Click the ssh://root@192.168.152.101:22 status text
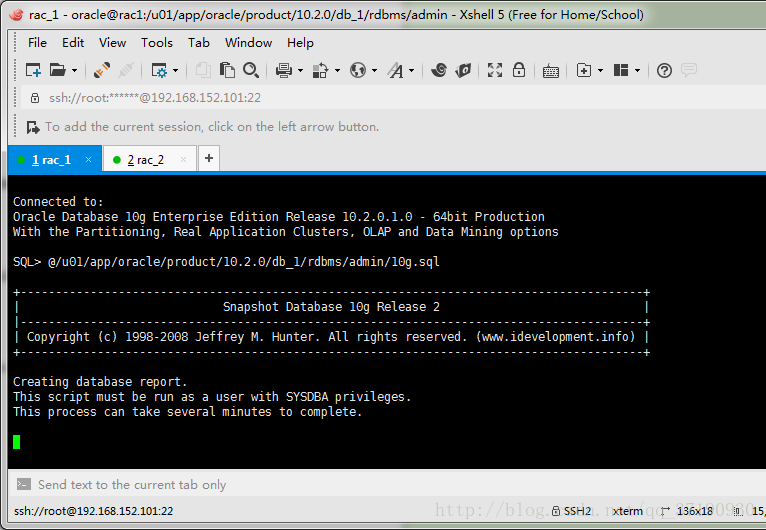766x530 pixels. tap(93, 511)
